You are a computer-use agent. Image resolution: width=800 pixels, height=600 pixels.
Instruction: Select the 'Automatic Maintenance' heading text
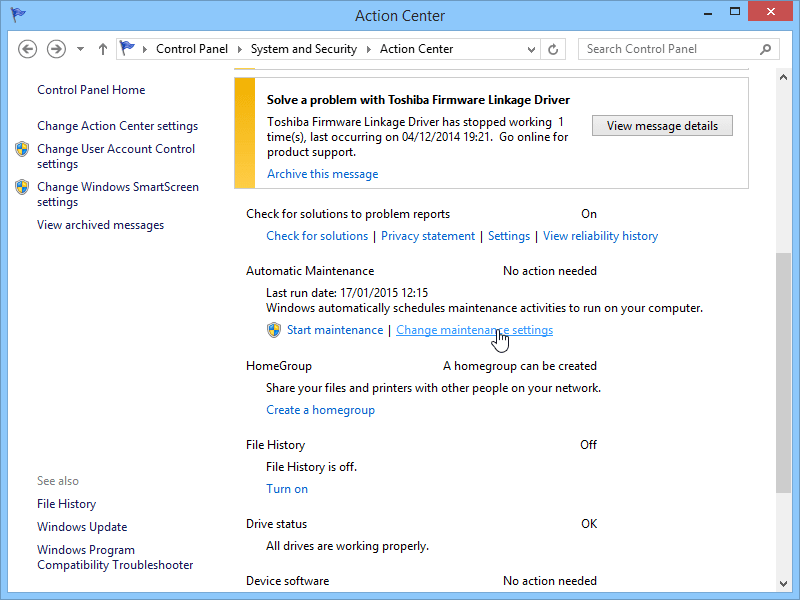pos(310,271)
